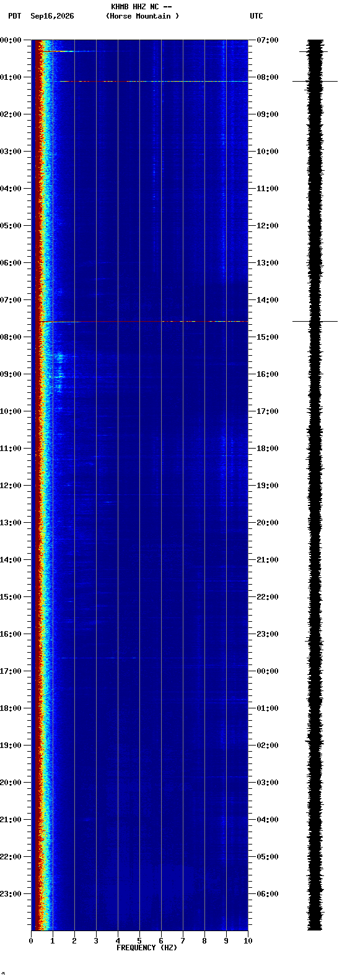The height and width of the screenshot is (980, 342).
Task: Select the PDT time label '07:00'
Action: [x=11, y=300]
